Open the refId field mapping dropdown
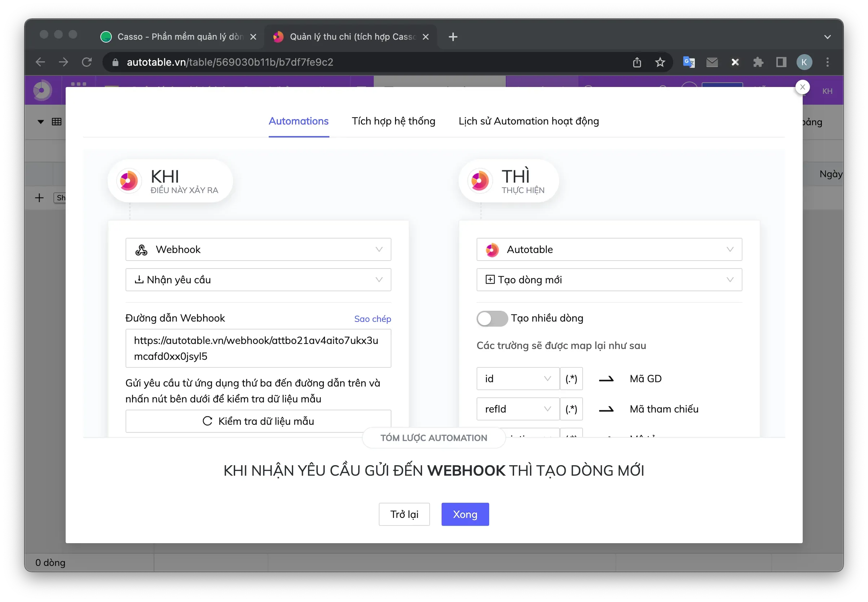The height and width of the screenshot is (602, 868). click(x=518, y=409)
